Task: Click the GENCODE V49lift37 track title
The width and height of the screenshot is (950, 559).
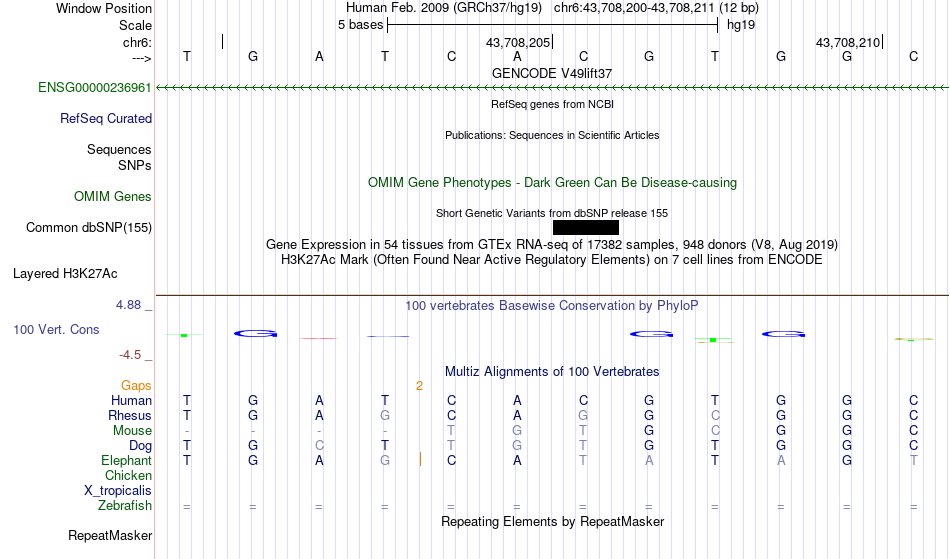Action: (552, 73)
